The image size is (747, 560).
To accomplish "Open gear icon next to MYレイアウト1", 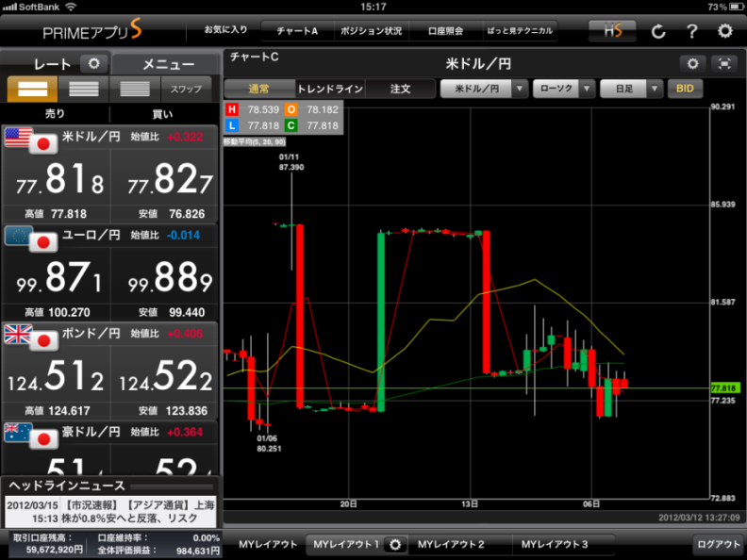I will point(397,544).
